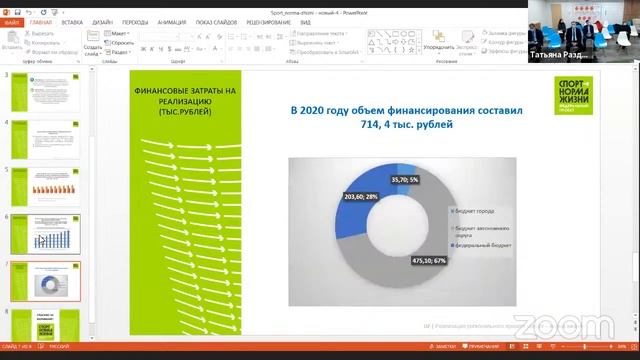The height and width of the screenshot is (360, 640).
Task: Toggle bold Ж formatting
Action: coord(143,49)
